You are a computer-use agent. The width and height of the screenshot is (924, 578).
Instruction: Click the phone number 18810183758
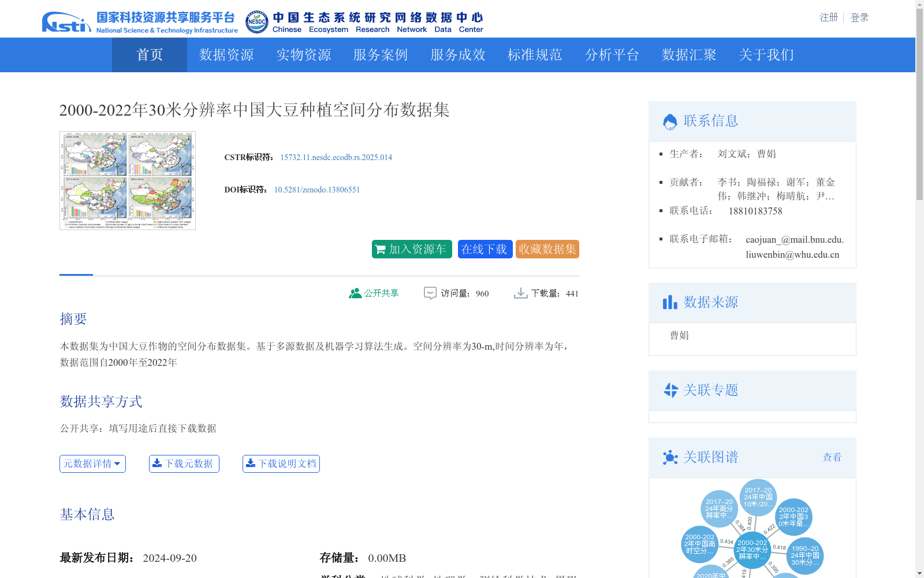pos(755,211)
